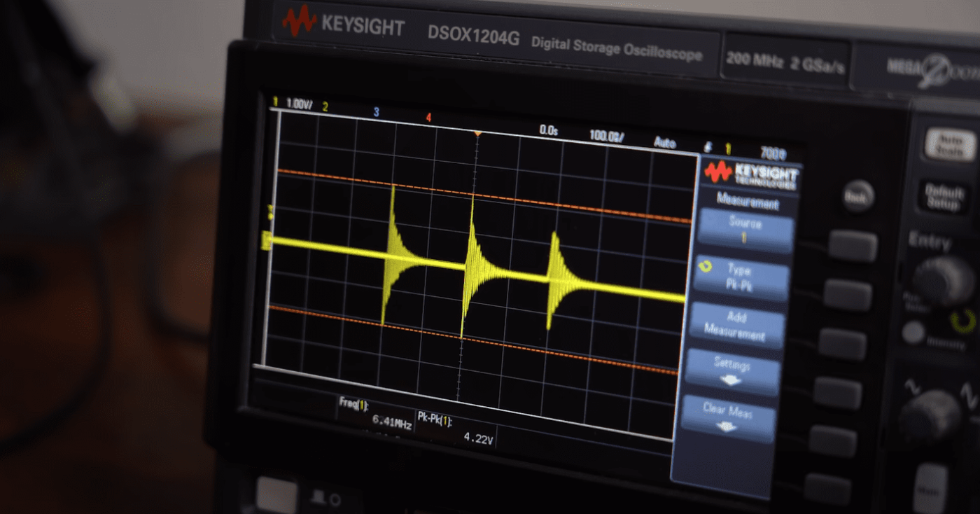Click the orange trigger position marker
The height and width of the screenshot is (514, 980).
pyautogui.click(x=478, y=134)
